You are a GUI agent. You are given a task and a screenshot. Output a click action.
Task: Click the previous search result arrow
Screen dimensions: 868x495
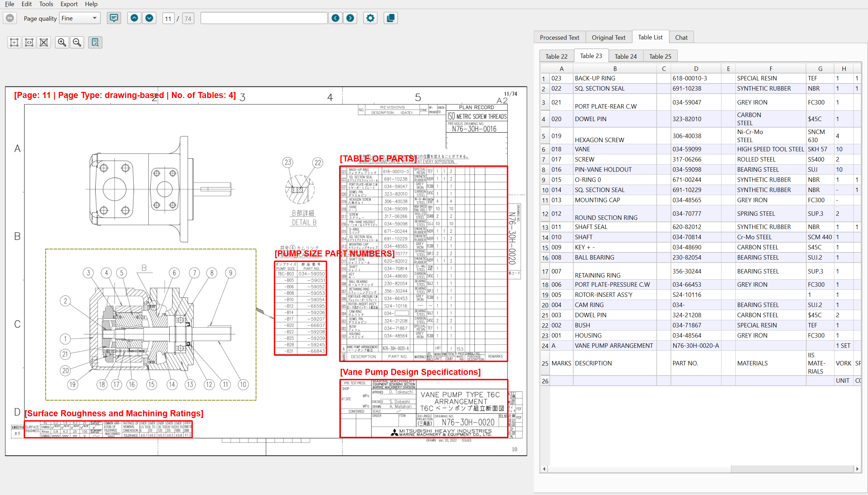pyautogui.click(x=335, y=18)
